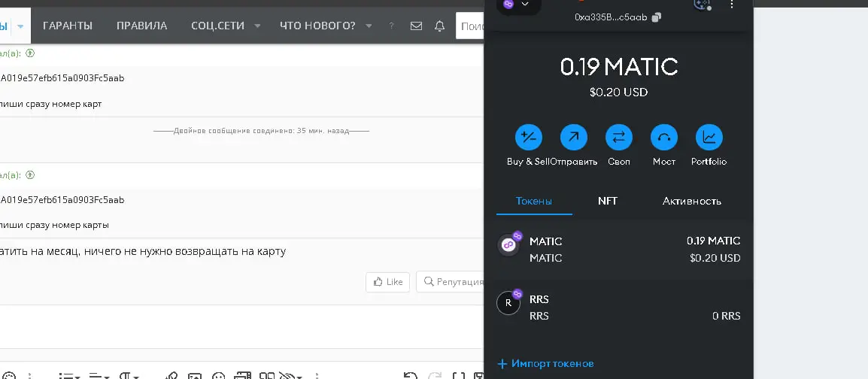
Task: Click the Отправить send arrow button
Action: [573, 137]
